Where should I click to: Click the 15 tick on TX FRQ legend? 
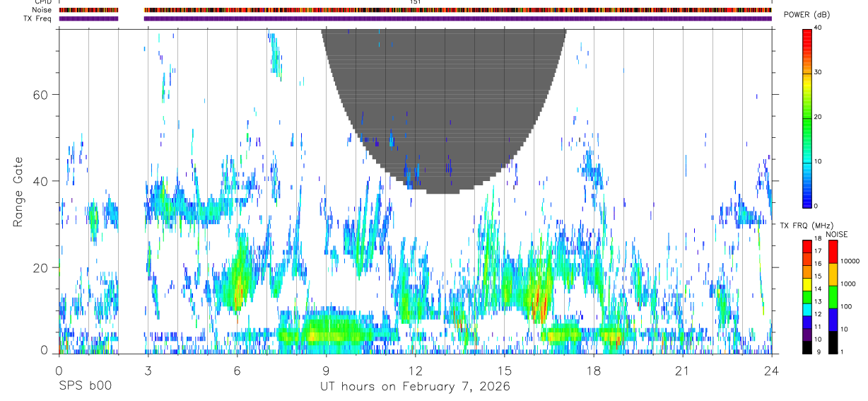[x=818, y=277]
